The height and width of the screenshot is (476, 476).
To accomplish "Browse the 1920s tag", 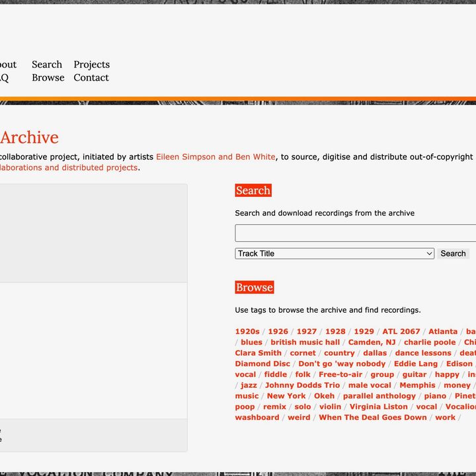I will coord(247,331).
